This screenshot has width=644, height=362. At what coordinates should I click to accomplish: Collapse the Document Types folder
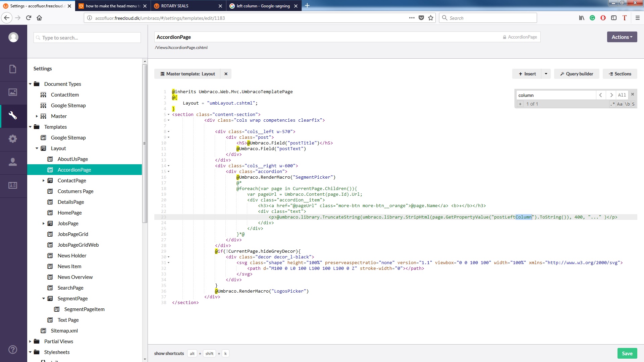(30, 84)
